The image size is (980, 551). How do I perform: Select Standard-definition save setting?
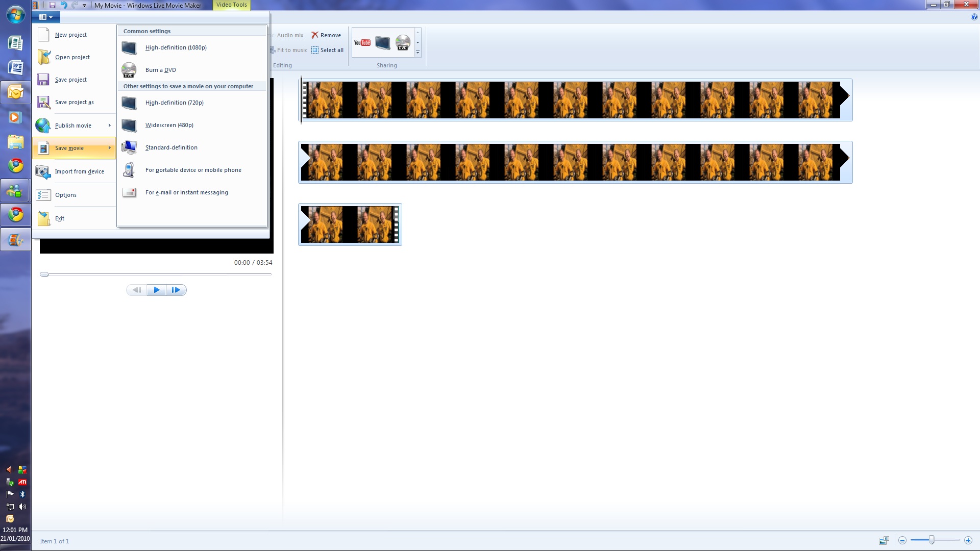coord(192,147)
